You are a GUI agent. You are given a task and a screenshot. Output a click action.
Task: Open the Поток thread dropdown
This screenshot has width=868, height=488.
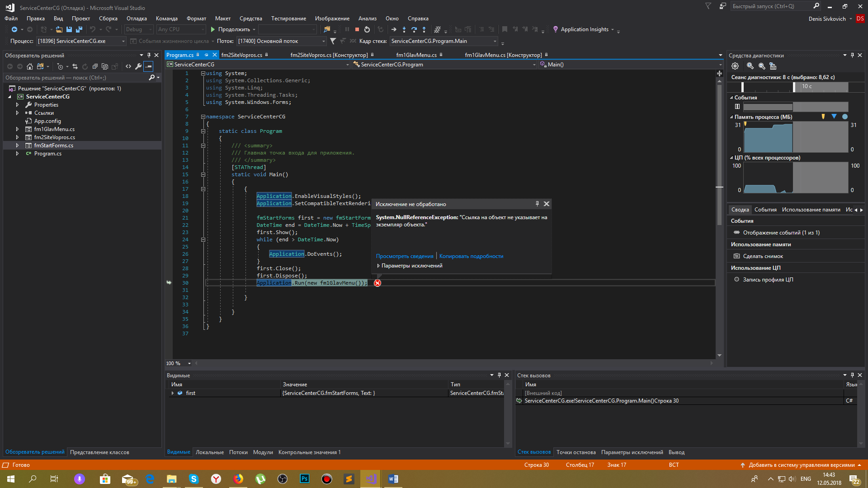pyautogui.click(x=281, y=41)
